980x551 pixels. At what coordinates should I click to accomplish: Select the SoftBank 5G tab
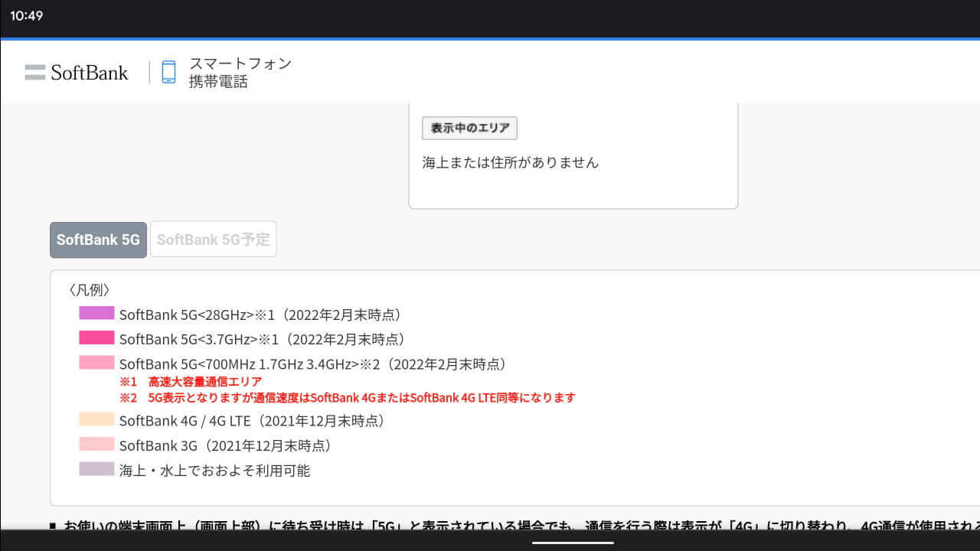pos(98,239)
